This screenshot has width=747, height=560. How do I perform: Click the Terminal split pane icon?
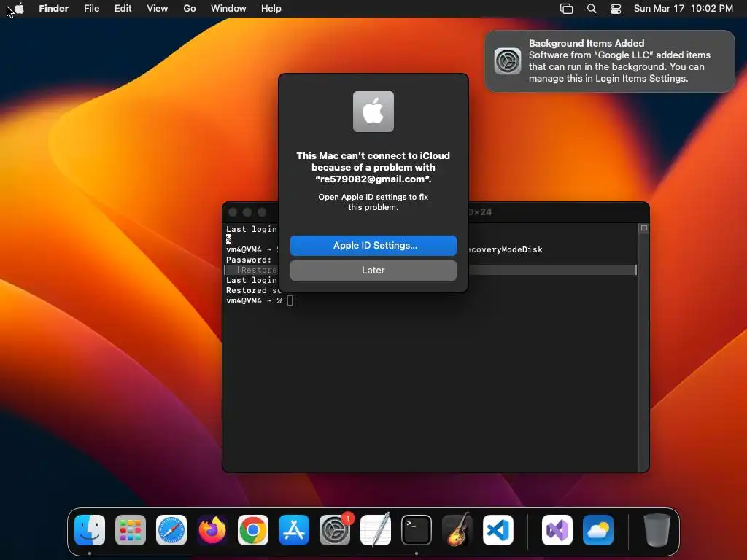[643, 228]
